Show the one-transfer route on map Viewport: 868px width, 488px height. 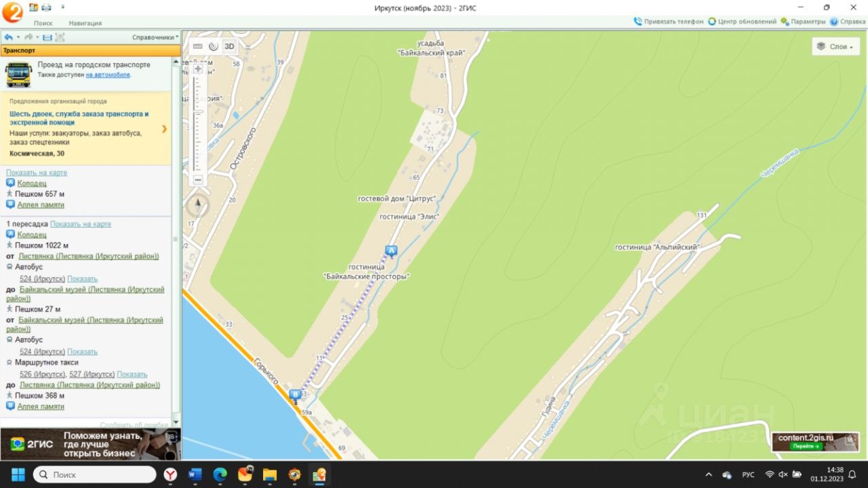pyautogui.click(x=81, y=224)
